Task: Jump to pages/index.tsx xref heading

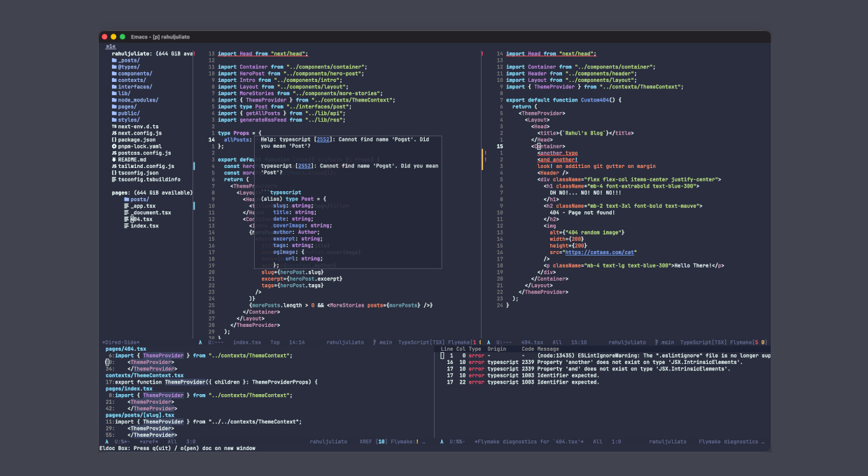Action: [129, 388]
